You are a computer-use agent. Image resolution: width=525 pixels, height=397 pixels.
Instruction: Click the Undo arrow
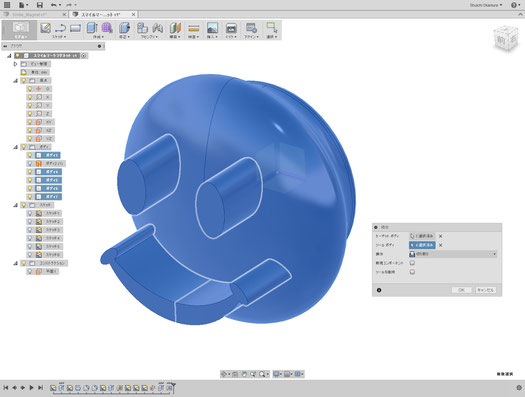pos(54,5)
